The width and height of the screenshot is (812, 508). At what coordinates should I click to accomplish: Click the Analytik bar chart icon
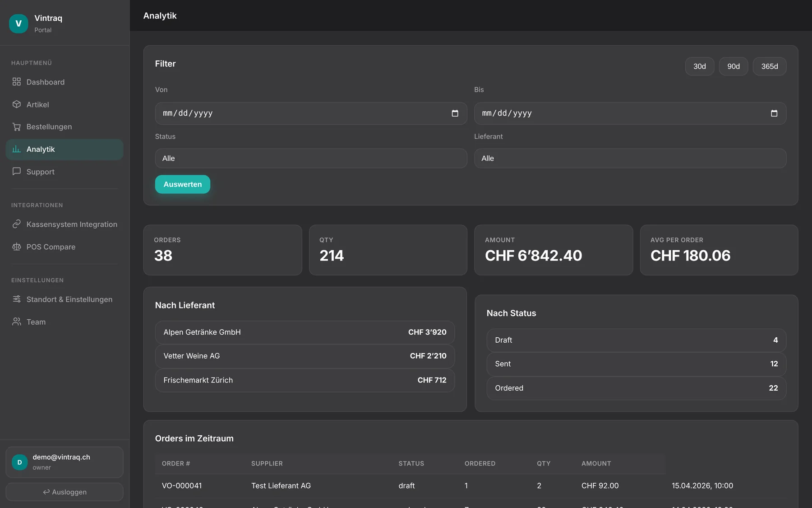[x=17, y=149]
